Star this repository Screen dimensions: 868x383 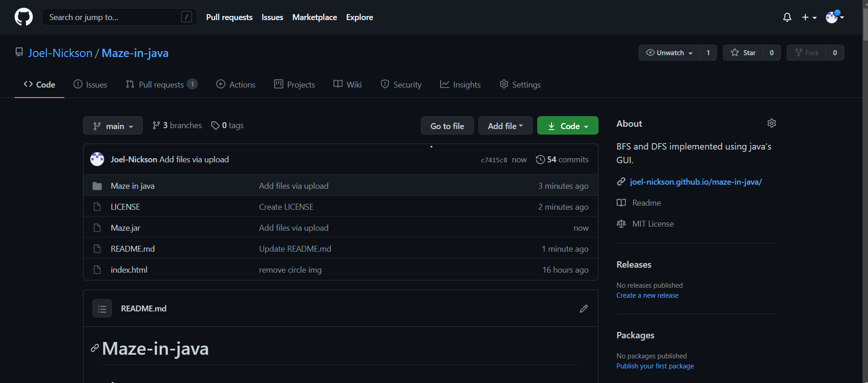pyautogui.click(x=743, y=53)
